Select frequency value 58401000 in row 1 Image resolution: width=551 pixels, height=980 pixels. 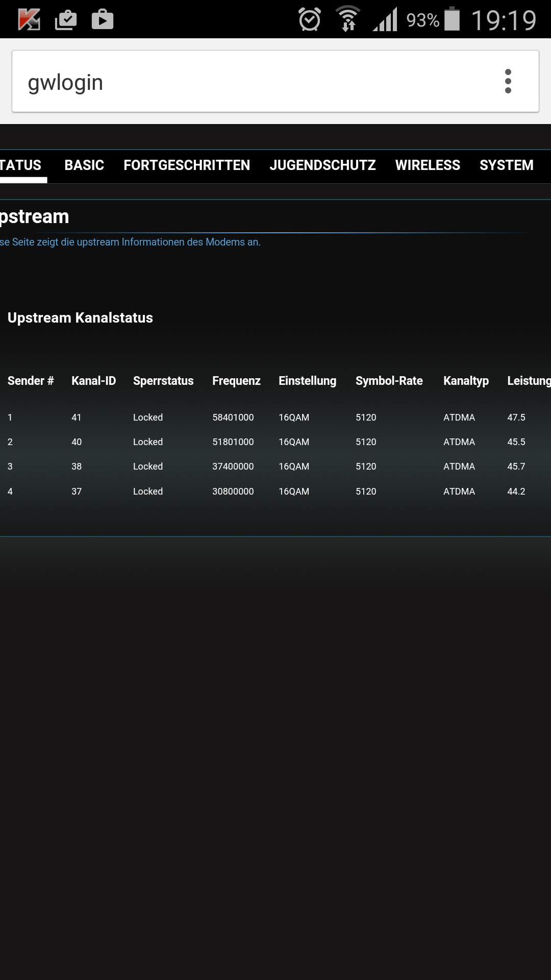click(233, 418)
